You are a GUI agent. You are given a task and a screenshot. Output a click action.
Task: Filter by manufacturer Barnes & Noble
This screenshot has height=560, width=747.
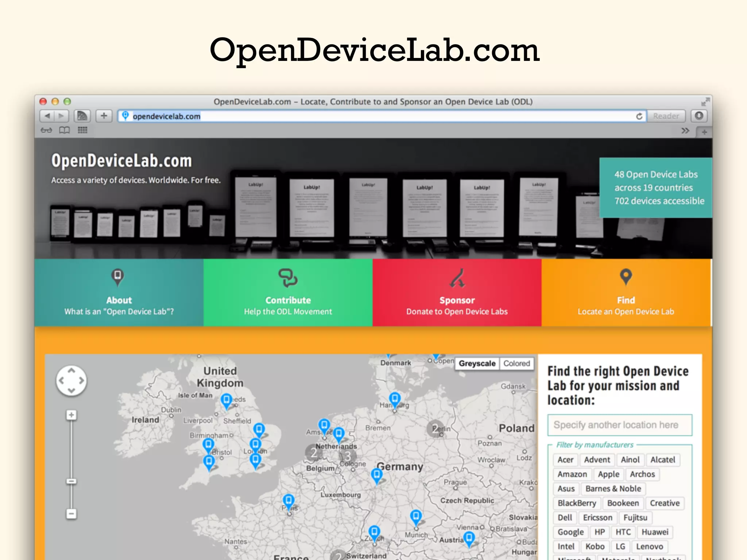[x=613, y=489]
